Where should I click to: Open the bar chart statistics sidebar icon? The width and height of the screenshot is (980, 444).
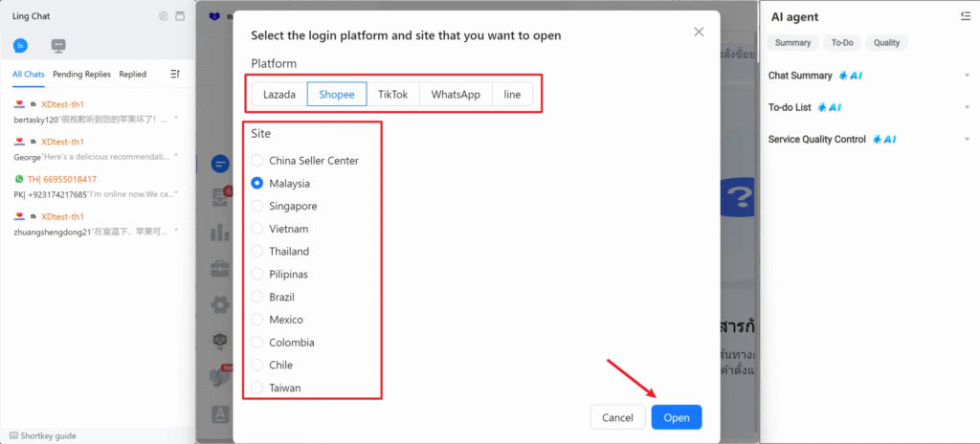tap(220, 233)
